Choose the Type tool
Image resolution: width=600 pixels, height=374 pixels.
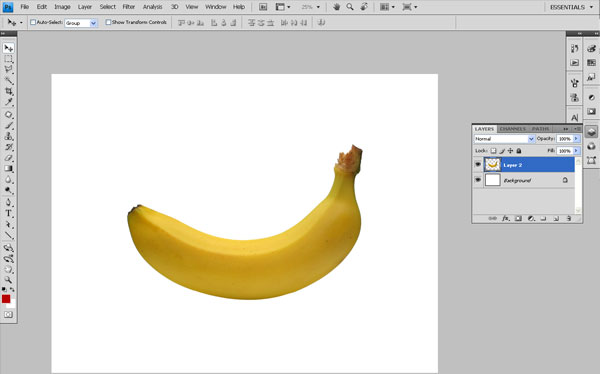8,213
